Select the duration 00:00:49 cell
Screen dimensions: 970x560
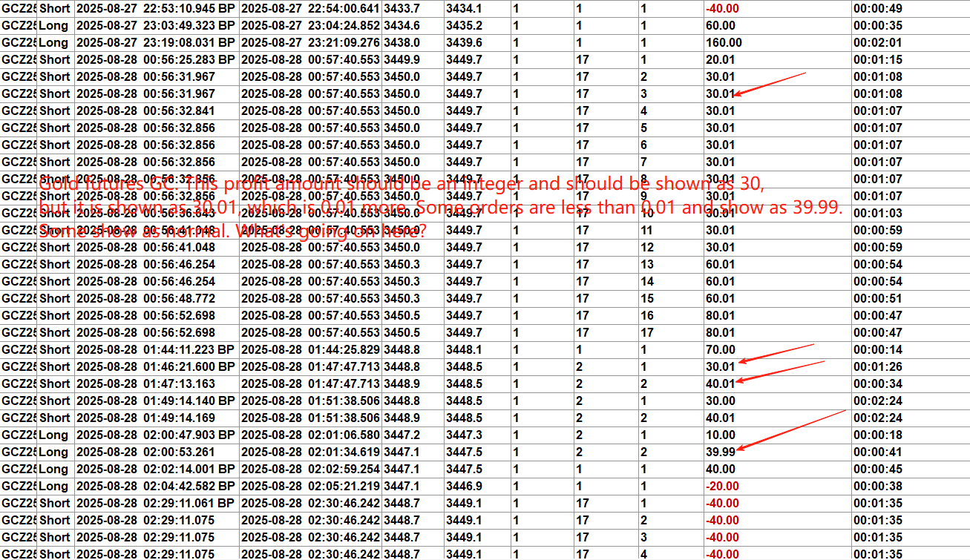pos(910,8)
